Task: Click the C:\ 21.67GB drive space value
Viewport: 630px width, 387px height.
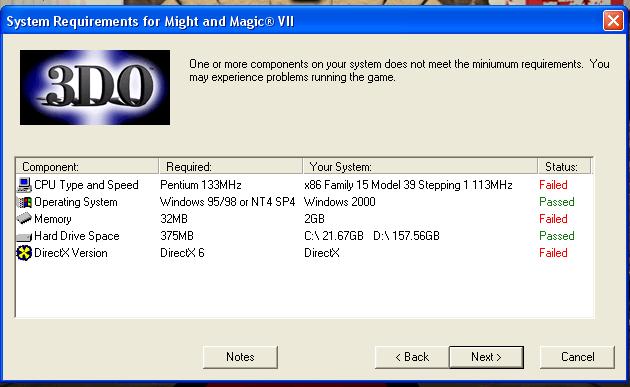Action: point(334,236)
